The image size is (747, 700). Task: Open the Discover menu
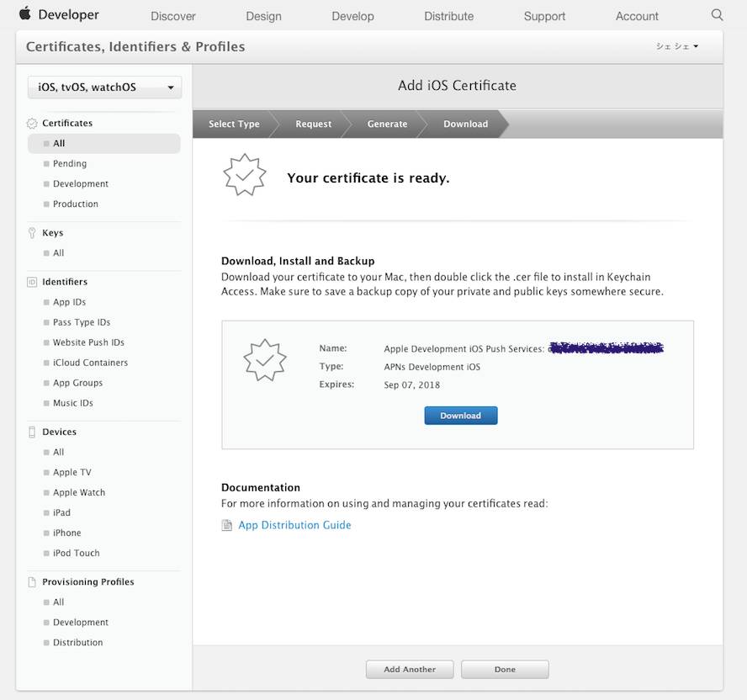coord(173,16)
